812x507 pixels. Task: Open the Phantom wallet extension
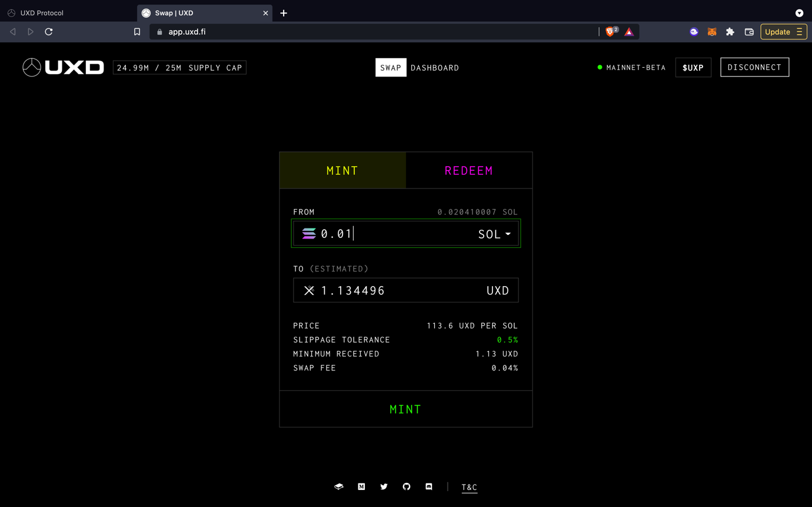click(694, 32)
